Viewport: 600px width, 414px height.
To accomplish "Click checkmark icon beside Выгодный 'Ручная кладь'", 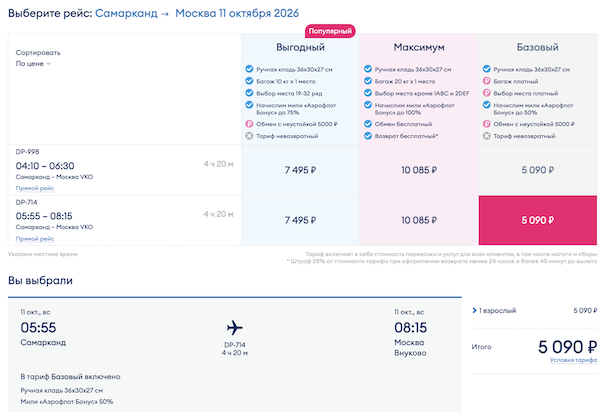I will [249, 69].
